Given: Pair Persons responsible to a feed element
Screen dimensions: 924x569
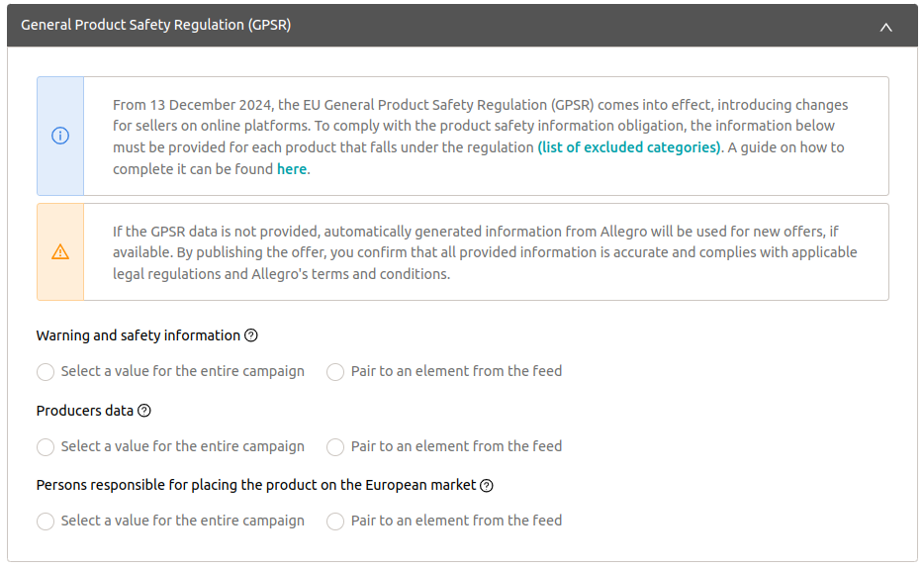Looking at the screenshot, I should click(x=335, y=522).
